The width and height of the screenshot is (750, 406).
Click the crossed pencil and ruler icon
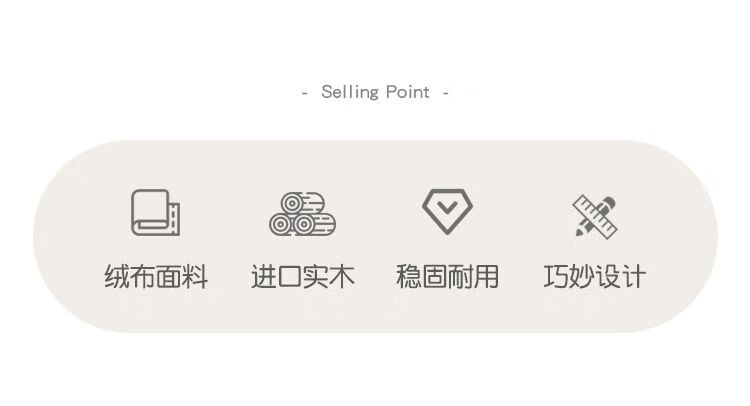[595, 214]
